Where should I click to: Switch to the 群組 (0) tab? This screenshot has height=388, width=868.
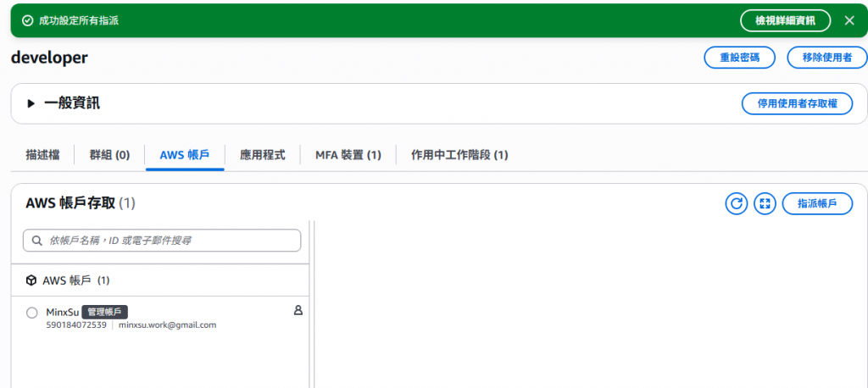[x=109, y=155]
